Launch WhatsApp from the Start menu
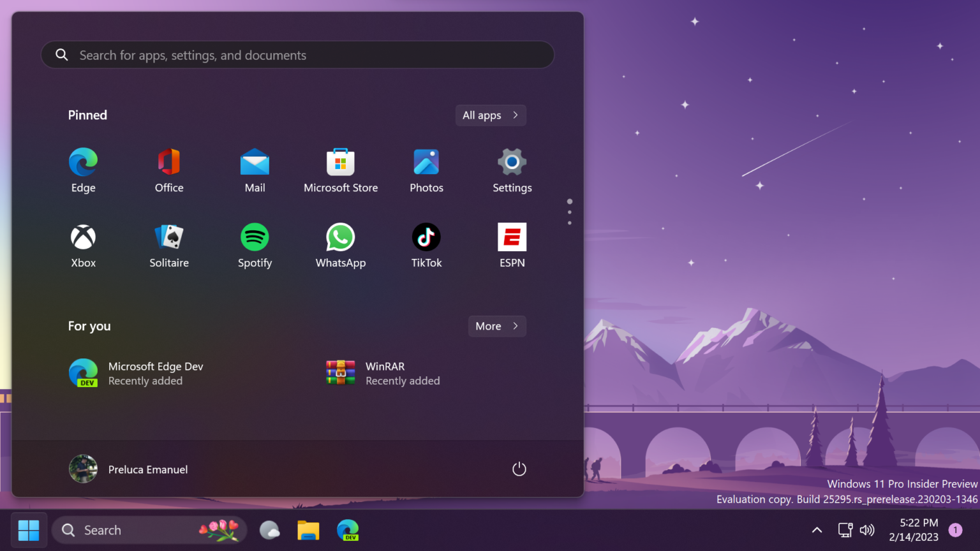Viewport: 980px width, 551px height. pos(341,245)
